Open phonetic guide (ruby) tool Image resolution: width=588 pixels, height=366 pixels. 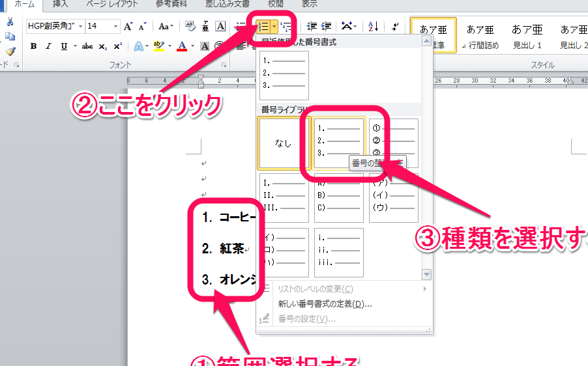click(205, 26)
